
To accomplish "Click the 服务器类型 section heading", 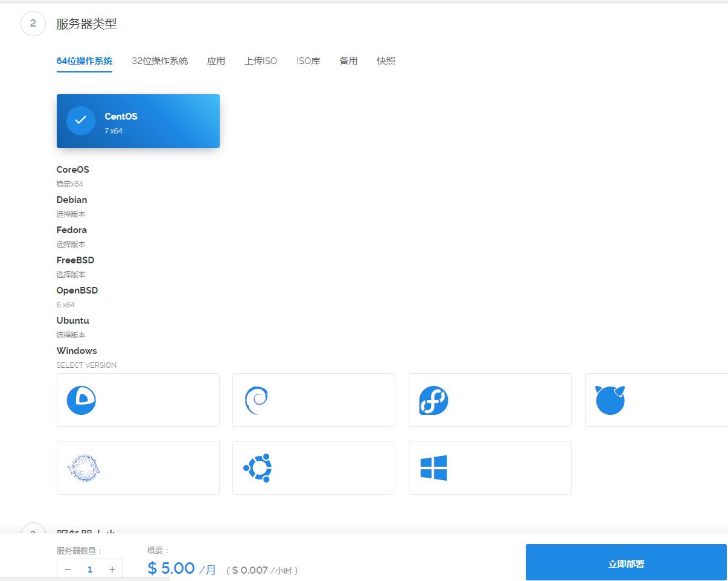I will tap(86, 24).
